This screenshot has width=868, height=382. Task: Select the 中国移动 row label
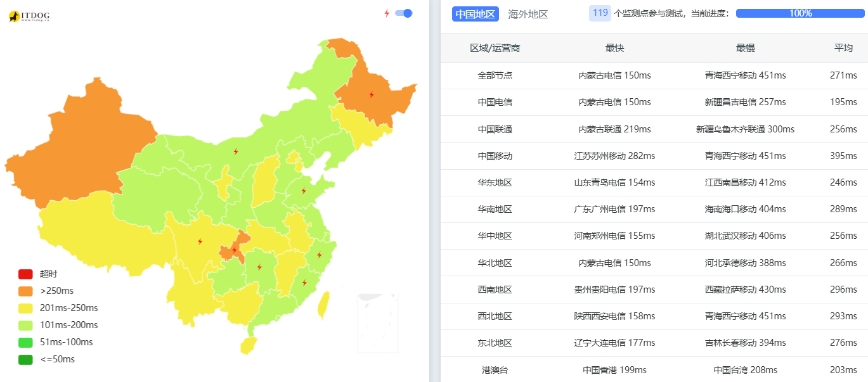coord(495,156)
